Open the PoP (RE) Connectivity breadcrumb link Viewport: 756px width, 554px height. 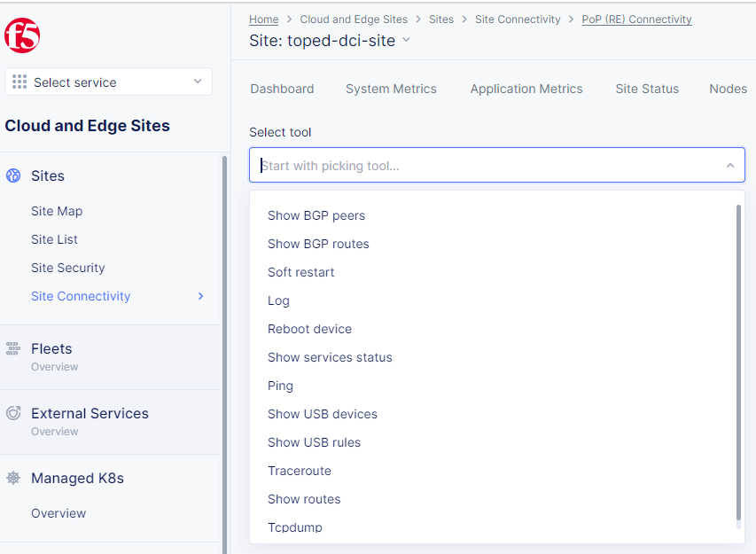click(x=636, y=20)
